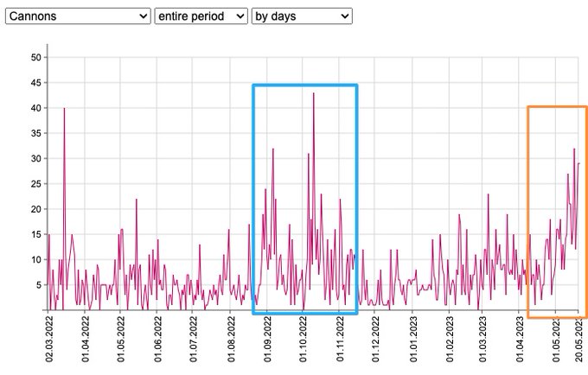Image resolution: width=588 pixels, height=375 pixels.
Task: Click the March 2023 spike at 23
Action: tap(489, 194)
